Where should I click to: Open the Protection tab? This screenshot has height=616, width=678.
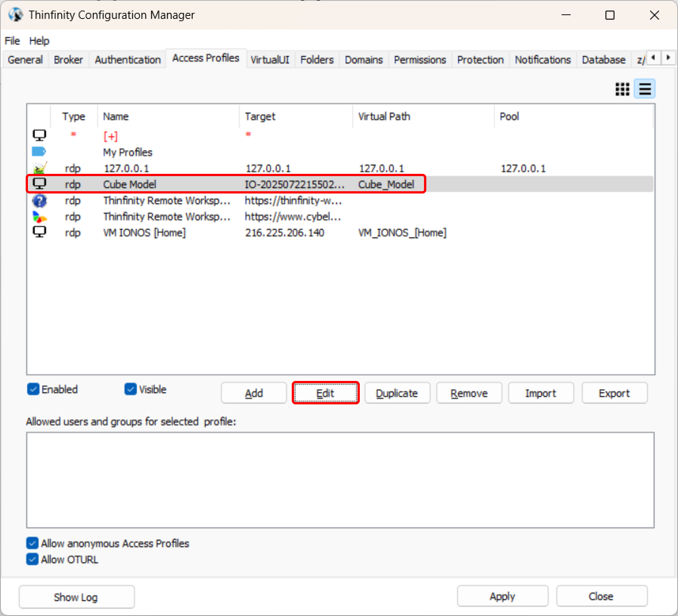[480, 60]
